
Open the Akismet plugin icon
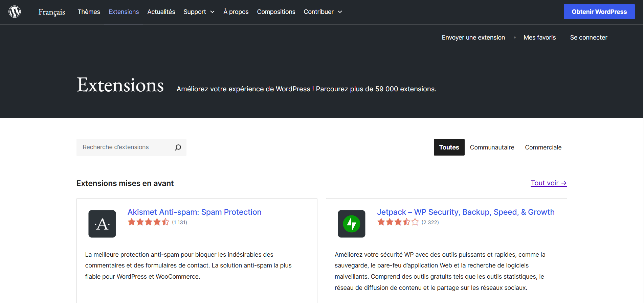tap(102, 224)
